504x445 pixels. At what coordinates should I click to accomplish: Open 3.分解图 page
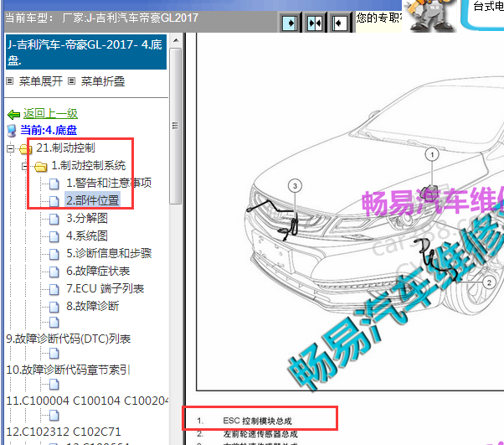coord(87,219)
